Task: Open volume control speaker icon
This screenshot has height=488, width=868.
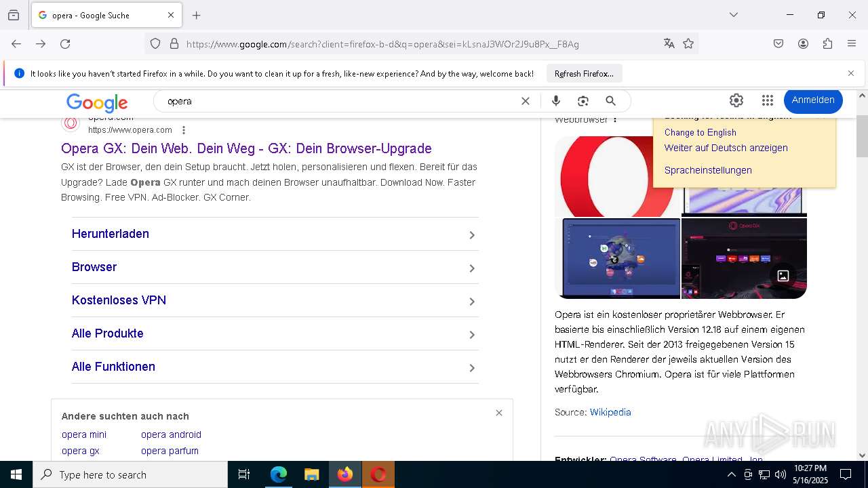Action: pyautogui.click(x=780, y=474)
